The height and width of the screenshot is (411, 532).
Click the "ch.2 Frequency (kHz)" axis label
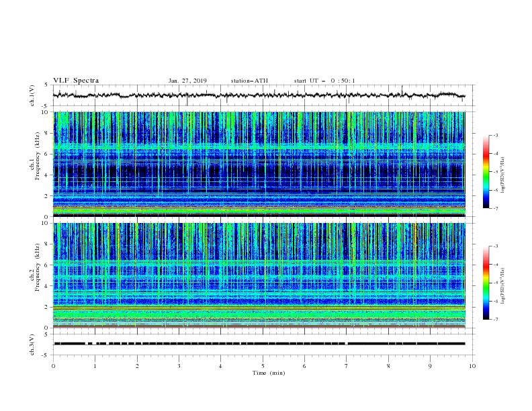pos(34,267)
